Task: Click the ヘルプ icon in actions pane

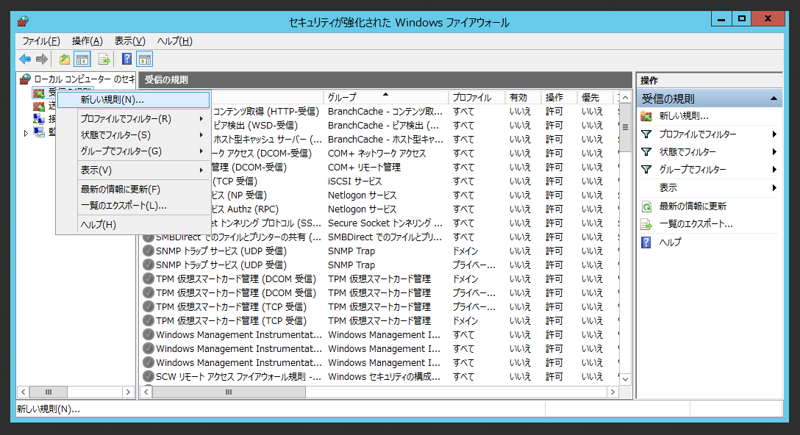Action: click(646, 242)
